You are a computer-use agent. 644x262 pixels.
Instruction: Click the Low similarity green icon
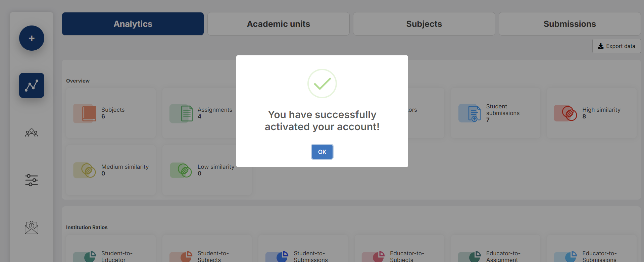[x=181, y=170]
